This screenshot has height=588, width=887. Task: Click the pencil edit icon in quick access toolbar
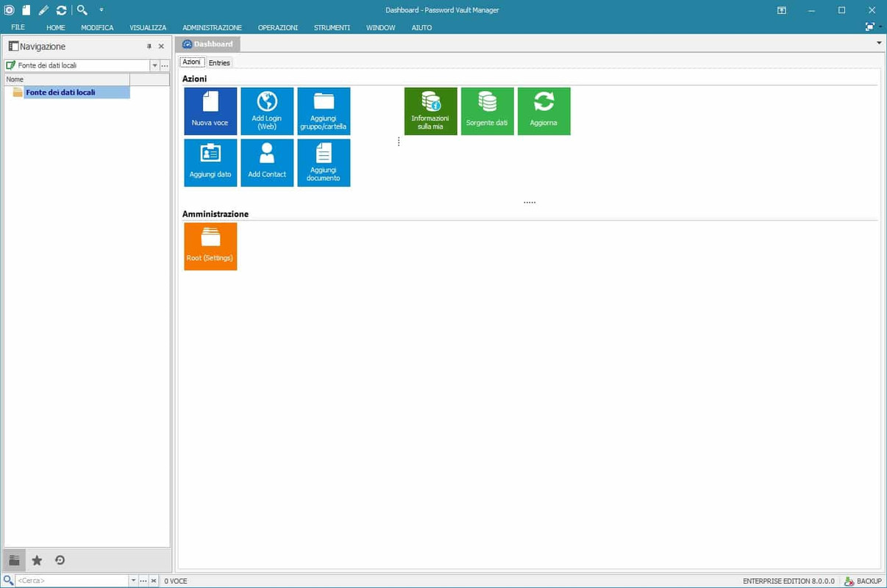(44, 10)
